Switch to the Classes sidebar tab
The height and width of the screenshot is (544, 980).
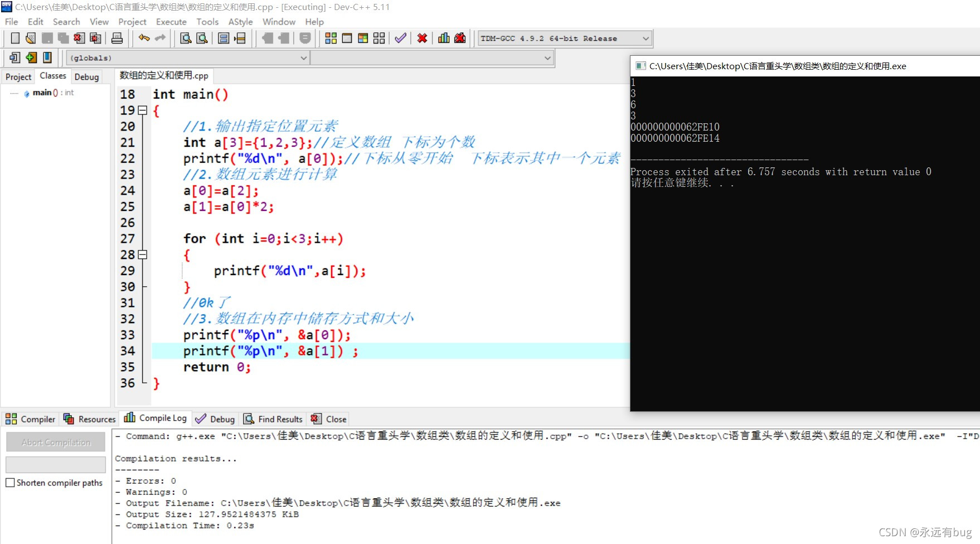click(x=53, y=76)
